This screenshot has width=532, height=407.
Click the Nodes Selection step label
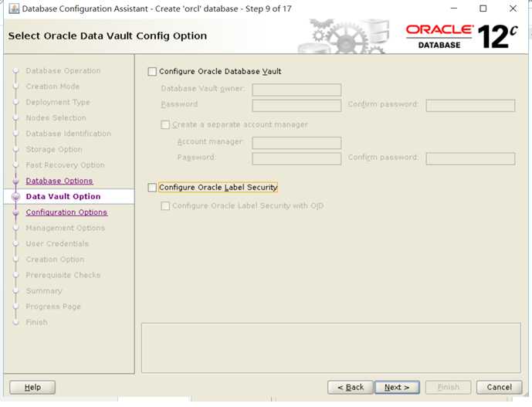(56, 118)
